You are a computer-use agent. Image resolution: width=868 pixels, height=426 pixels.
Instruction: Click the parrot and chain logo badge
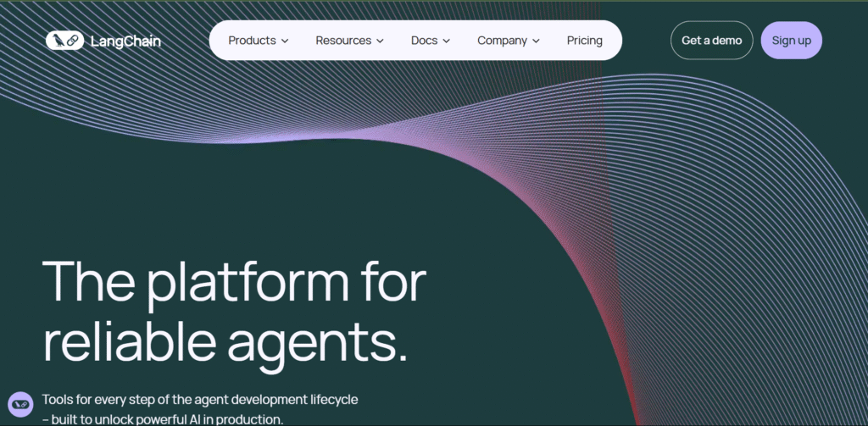coord(64,41)
